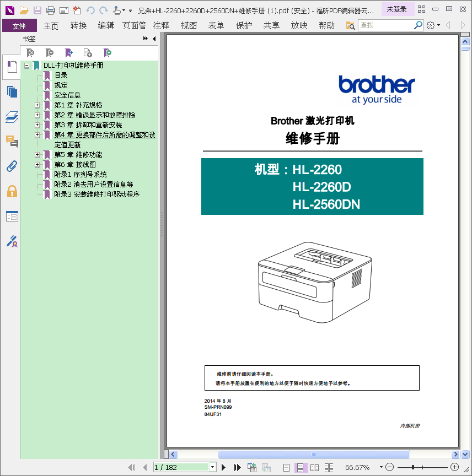
Task: Open the 规定 bookmark
Action: 61,85
